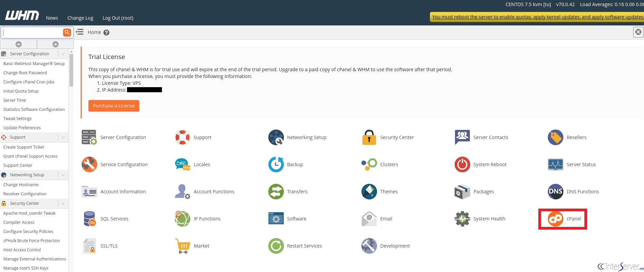Open the Resellers tag icon
This screenshot has width=644, height=272.
click(x=556, y=137)
